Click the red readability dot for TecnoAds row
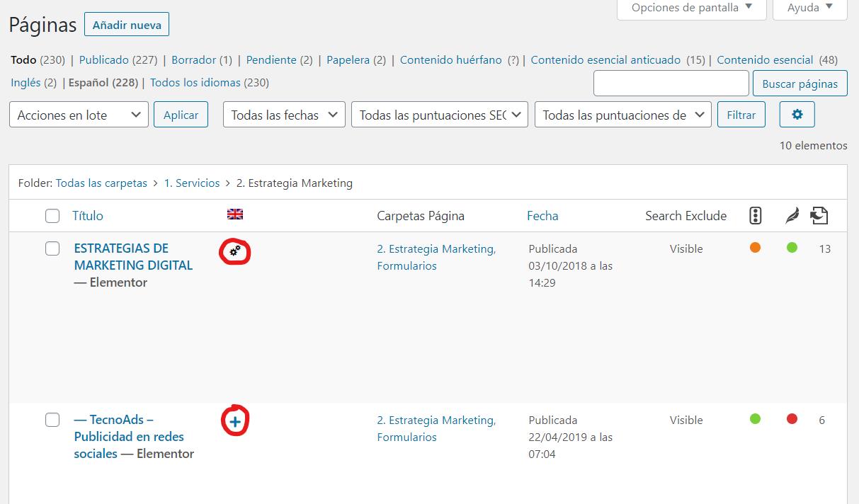 [x=792, y=419]
